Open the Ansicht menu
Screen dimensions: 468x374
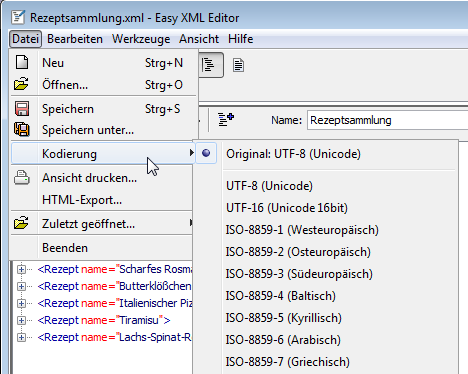[x=199, y=39]
